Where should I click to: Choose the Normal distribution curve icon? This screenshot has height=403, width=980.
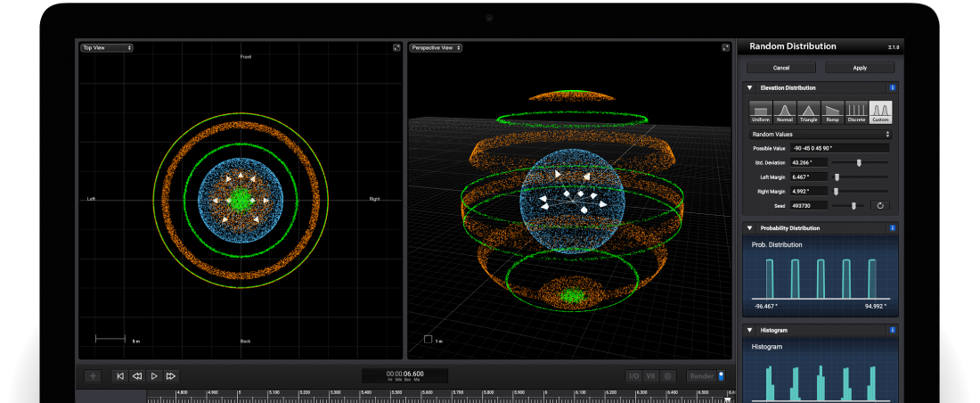(785, 111)
